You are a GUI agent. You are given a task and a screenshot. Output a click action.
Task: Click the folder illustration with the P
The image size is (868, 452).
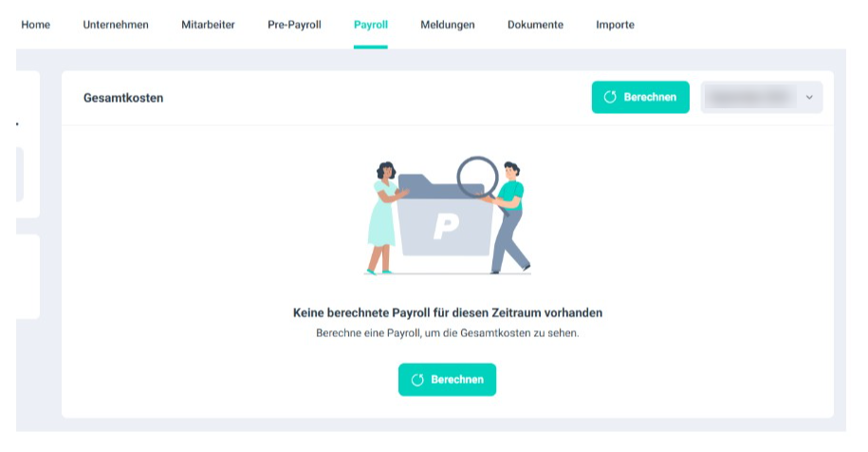[446, 217]
